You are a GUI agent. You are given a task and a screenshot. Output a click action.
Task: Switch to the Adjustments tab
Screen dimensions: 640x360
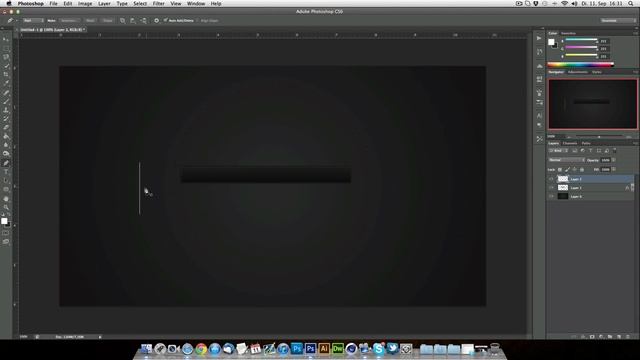click(578, 72)
